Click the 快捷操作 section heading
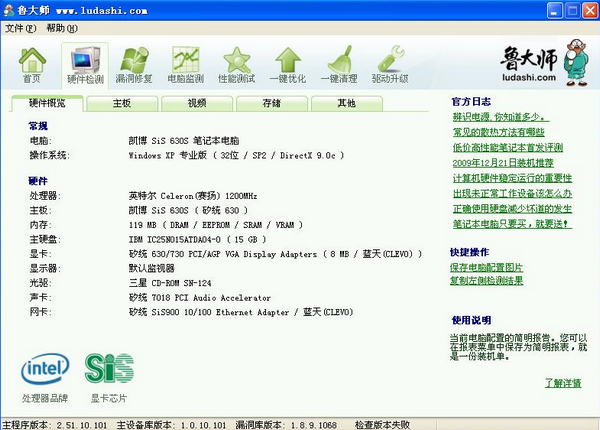 (470, 252)
